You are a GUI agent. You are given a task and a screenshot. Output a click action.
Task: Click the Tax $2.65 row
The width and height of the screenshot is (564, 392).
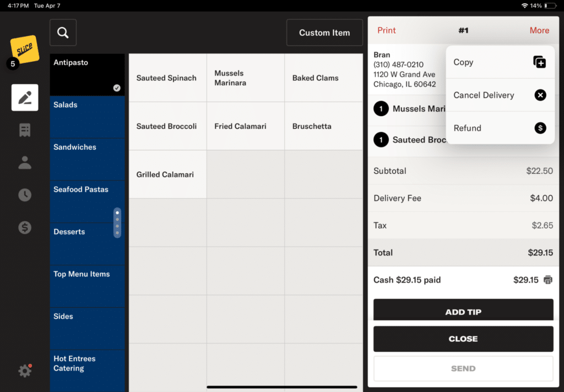[x=463, y=225]
